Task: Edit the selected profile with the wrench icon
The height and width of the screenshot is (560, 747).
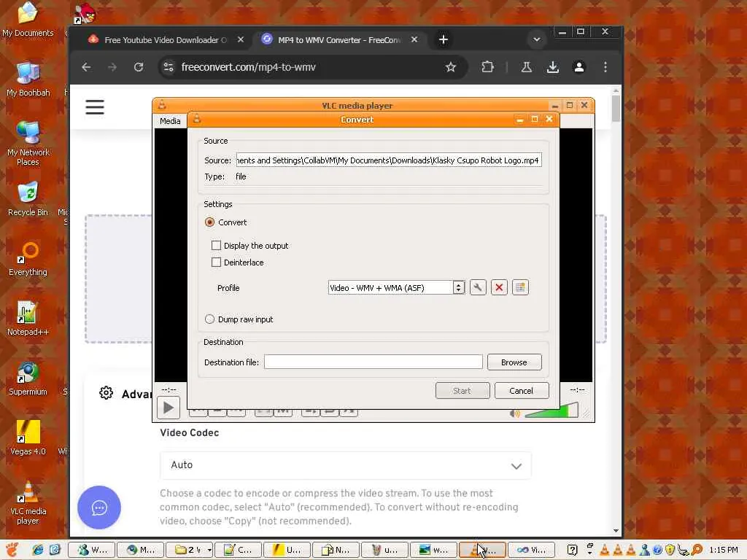Action: 478,287
